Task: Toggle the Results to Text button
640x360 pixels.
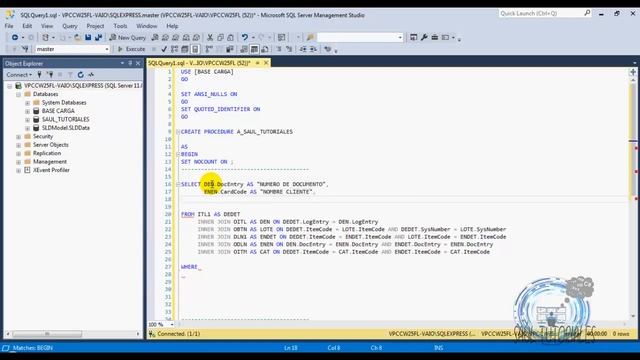Action: coord(244,49)
